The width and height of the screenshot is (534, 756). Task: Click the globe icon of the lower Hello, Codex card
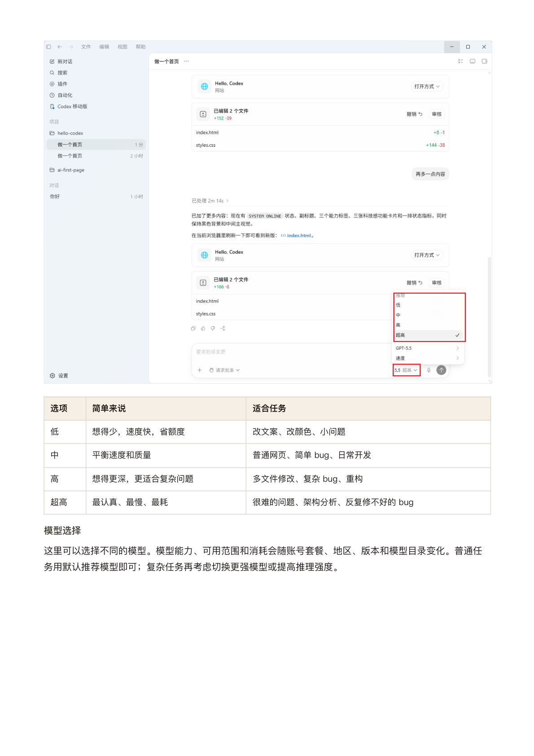[205, 255]
